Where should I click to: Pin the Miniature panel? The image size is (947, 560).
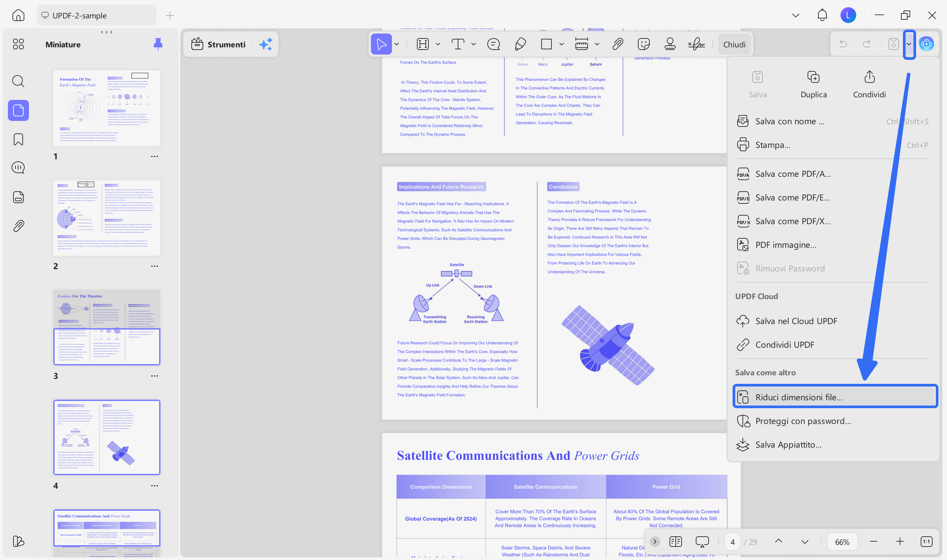[158, 44]
